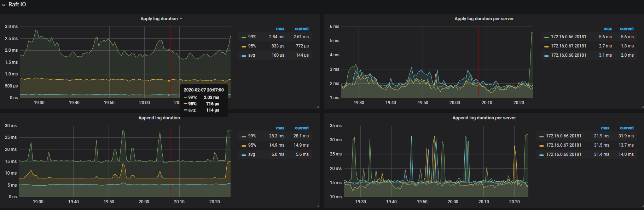Click blue line icon for avg in Append log duration legend
Image resolution: width=644 pixels, height=210 pixels.
tap(244, 155)
